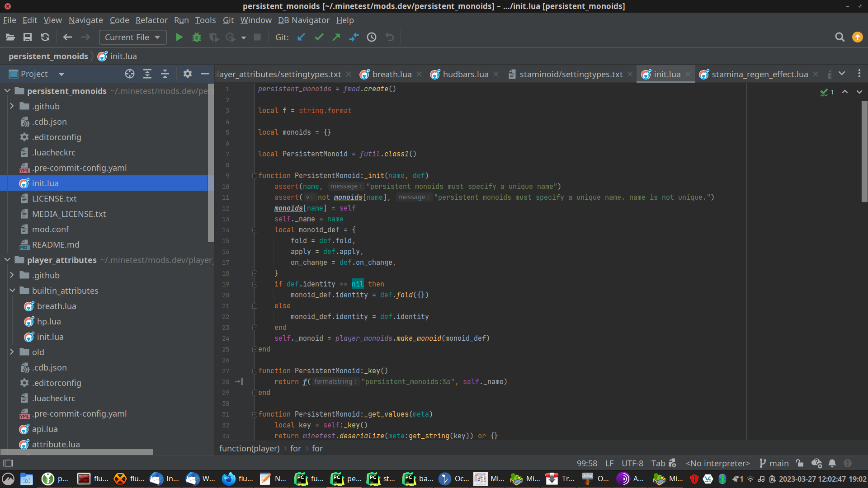Viewport: 868px width, 488px height.
Task: Click Git Commit checkmark icon
Action: point(319,38)
